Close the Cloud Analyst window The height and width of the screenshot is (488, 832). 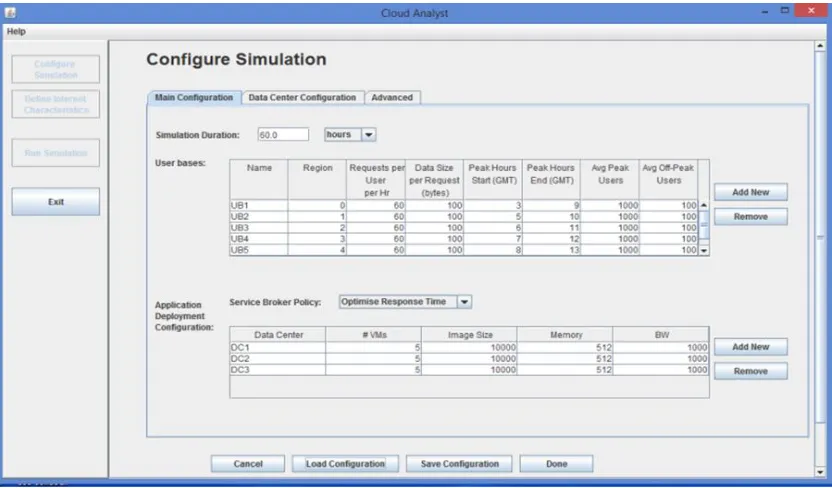tap(811, 11)
